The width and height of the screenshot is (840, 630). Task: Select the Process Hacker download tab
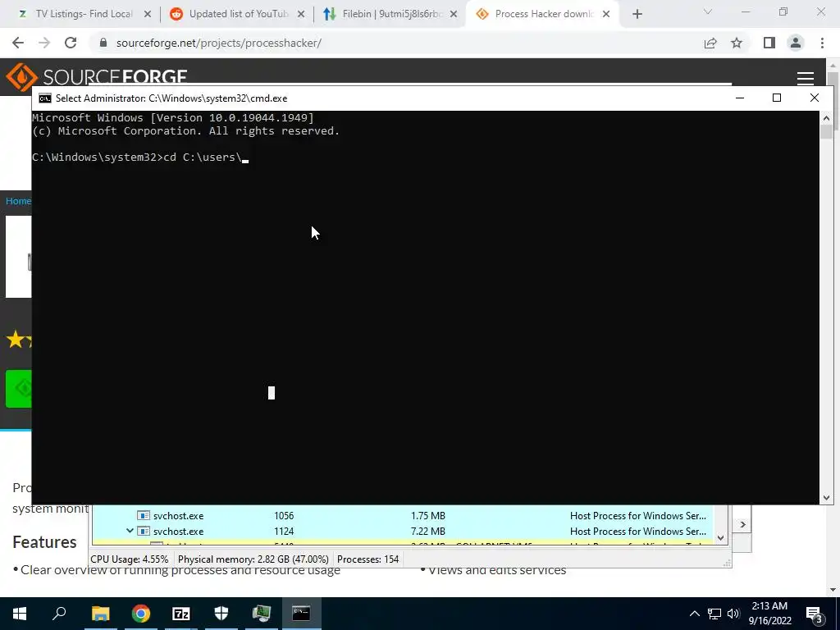pyautogui.click(x=543, y=14)
